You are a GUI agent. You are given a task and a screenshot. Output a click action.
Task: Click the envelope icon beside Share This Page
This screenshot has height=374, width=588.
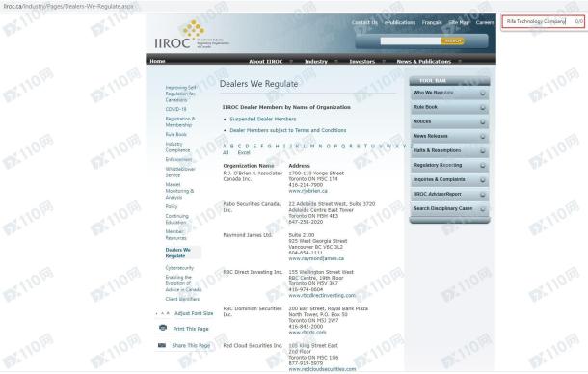pyautogui.click(x=162, y=345)
